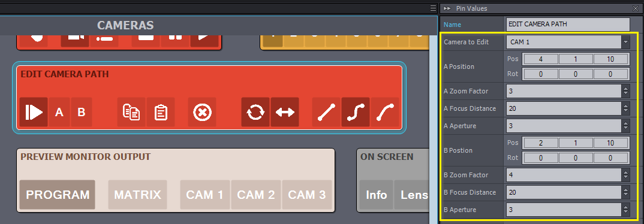Open the panel hamburger menu icon

[433, 8]
